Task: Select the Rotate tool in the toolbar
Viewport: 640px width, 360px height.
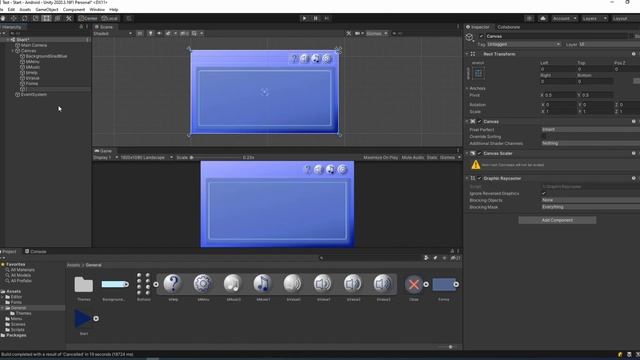Action: pos(24,18)
